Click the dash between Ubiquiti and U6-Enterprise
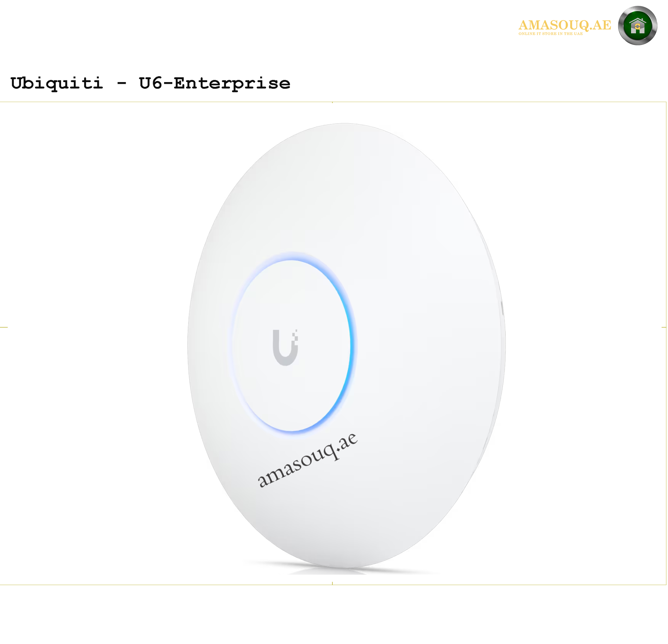668x644 pixels. point(122,83)
